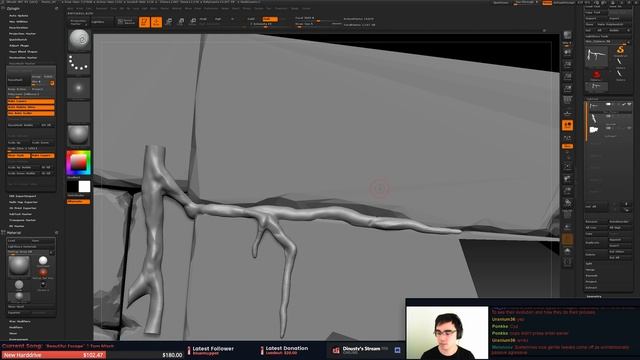
Task: Expand Maya Blend Shapes plugin entry
Action: point(23,51)
